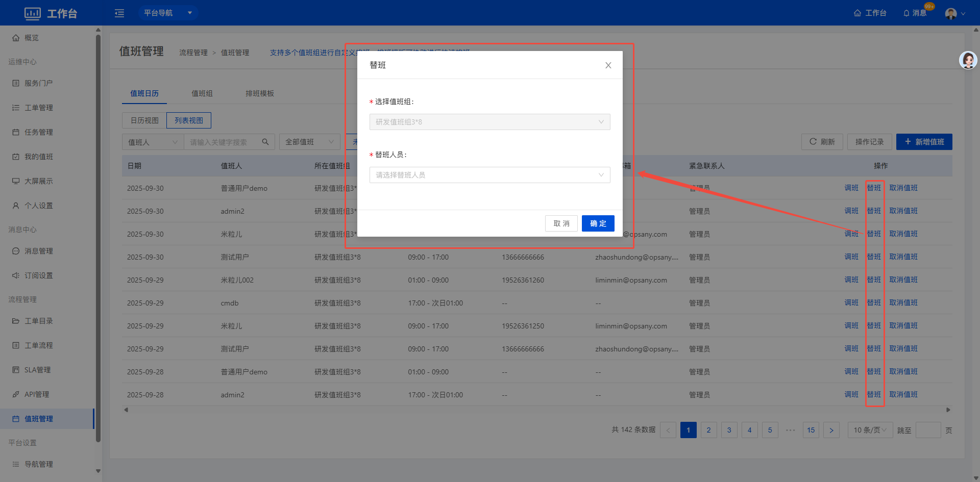Image resolution: width=980 pixels, height=482 pixels.
Task: Click the search magnifier icon
Action: (x=265, y=142)
